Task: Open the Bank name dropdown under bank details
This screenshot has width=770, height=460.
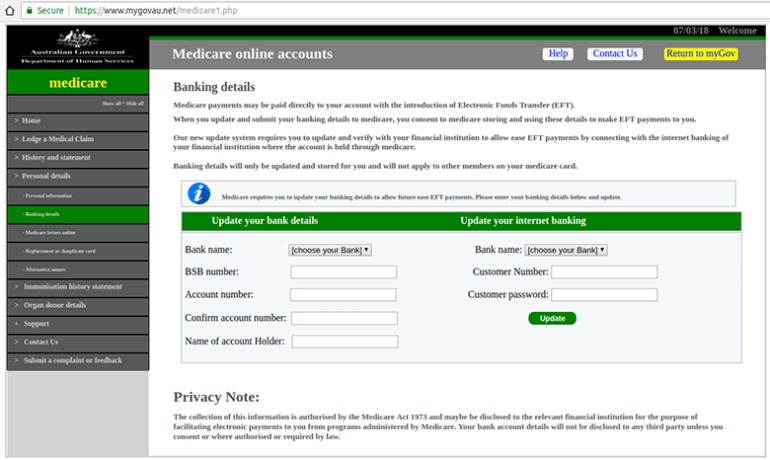Action: point(330,250)
